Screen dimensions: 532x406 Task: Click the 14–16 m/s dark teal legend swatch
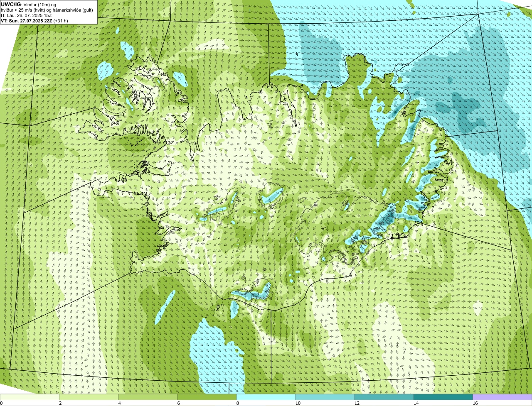coord(443,397)
